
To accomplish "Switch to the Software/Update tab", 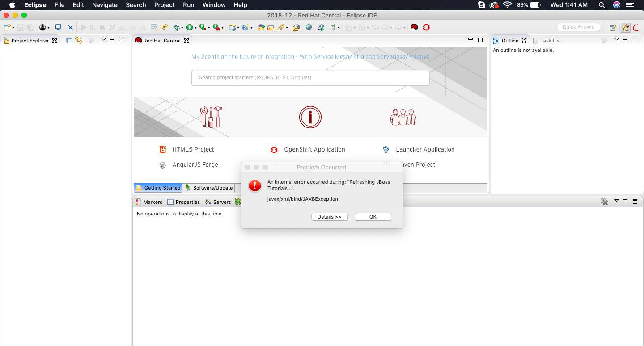I will click(x=209, y=188).
